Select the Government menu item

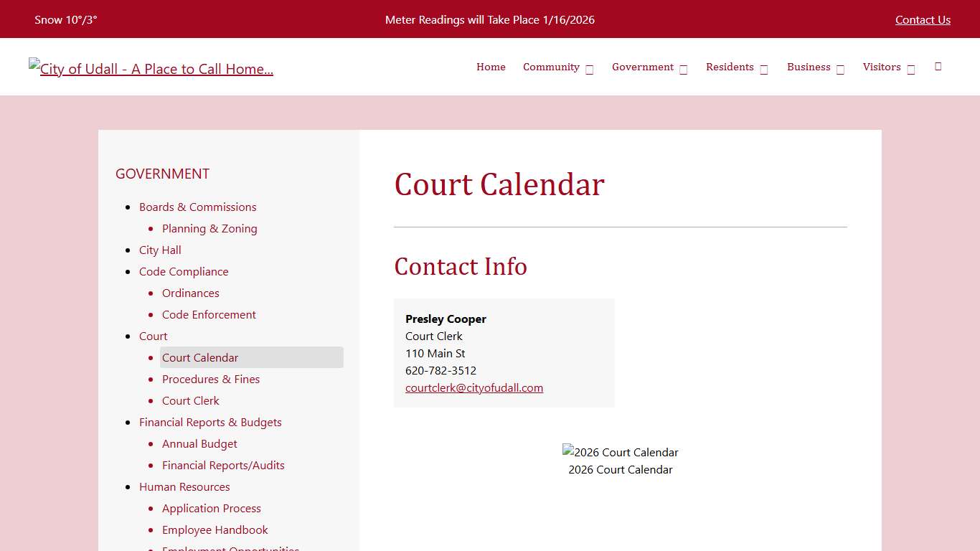pyautogui.click(x=643, y=67)
